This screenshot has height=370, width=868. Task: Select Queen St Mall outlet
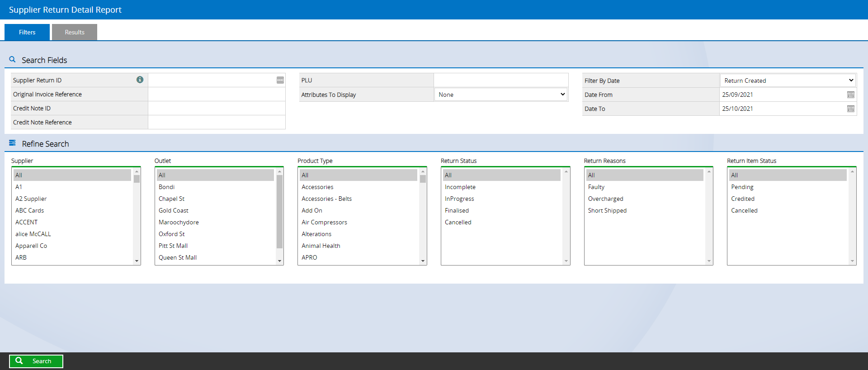click(215, 257)
